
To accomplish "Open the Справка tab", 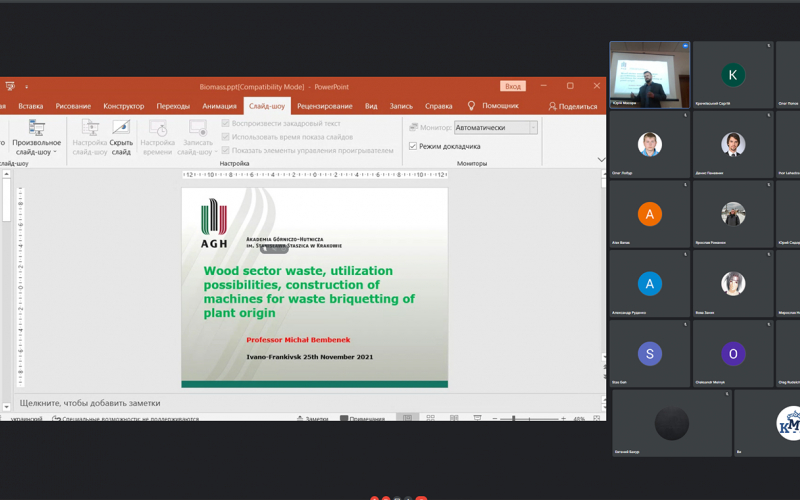I will [438, 106].
